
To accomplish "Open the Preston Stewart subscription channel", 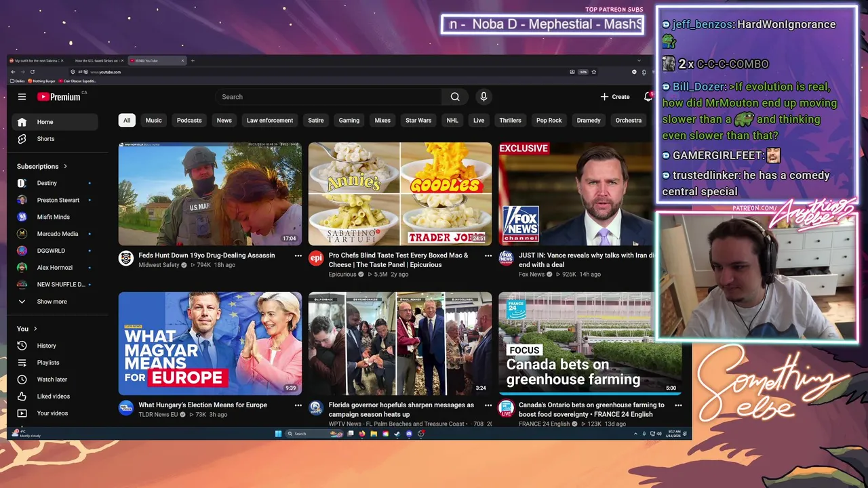I will click(55, 200).
